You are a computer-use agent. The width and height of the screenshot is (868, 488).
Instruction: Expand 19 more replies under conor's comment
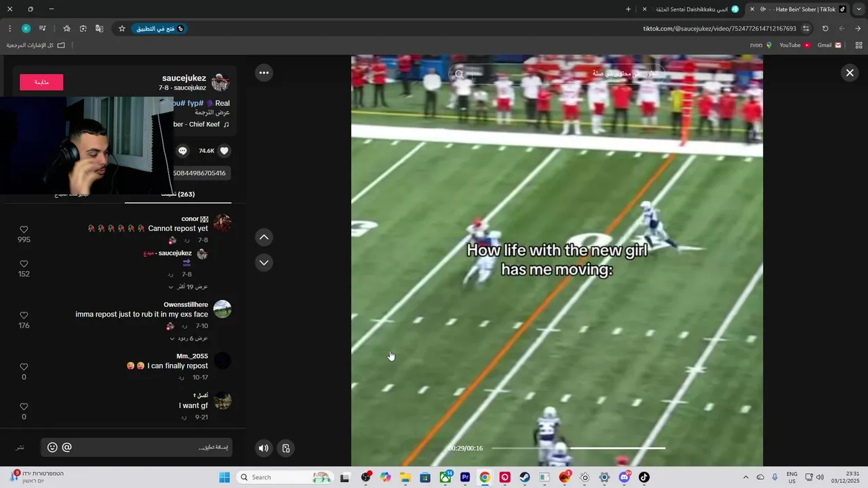click(188, 287)
